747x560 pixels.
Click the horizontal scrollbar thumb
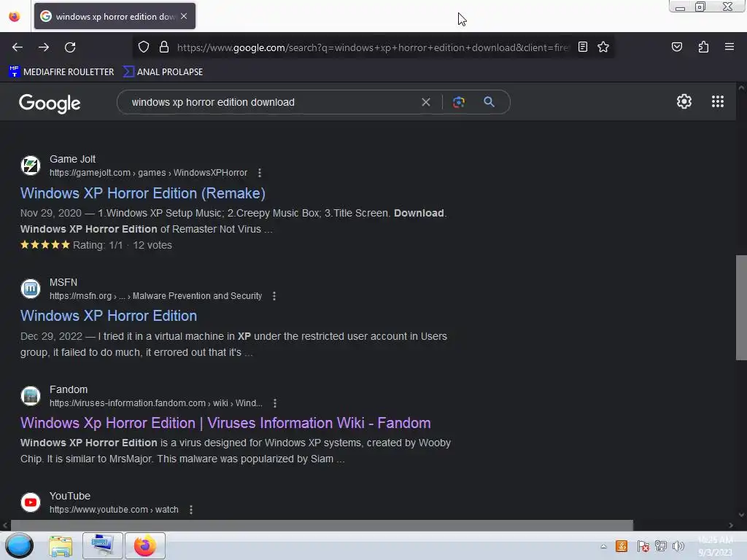(x=322, y=525)
